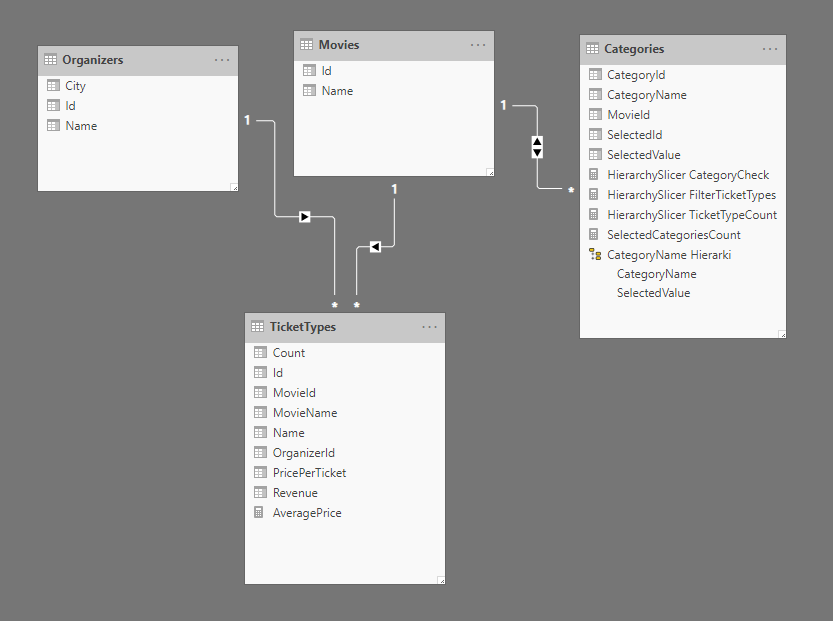Open the Movies table options menu
Viewport: 833px width, 621px height.
coord(478,45)
